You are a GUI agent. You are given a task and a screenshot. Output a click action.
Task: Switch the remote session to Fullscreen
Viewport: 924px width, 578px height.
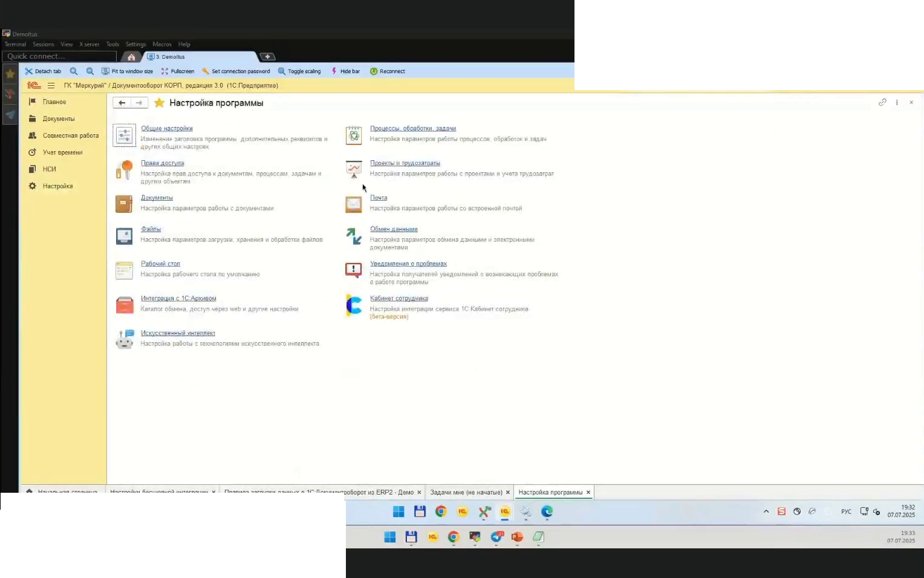tap(178, 71)
